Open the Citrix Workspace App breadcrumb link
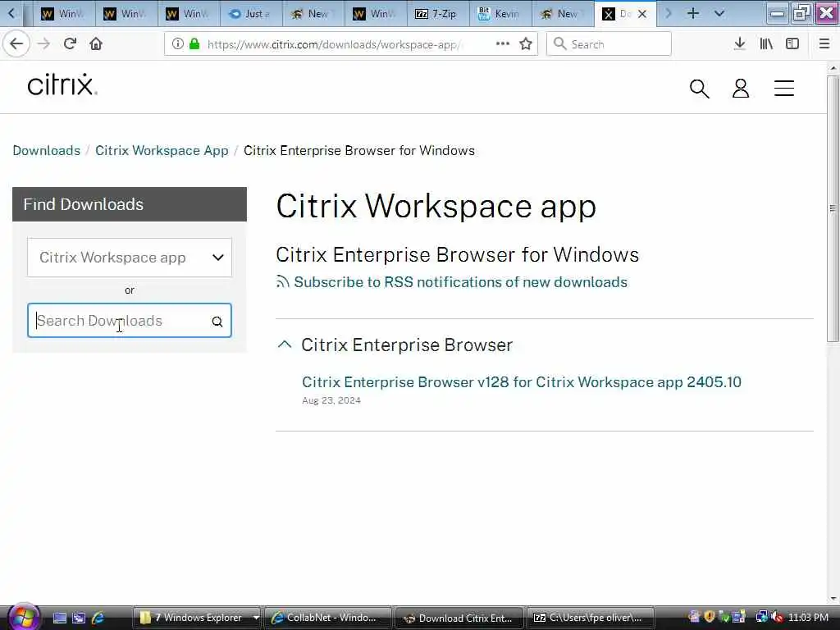The image size is (840, 630). pos(162,151)
